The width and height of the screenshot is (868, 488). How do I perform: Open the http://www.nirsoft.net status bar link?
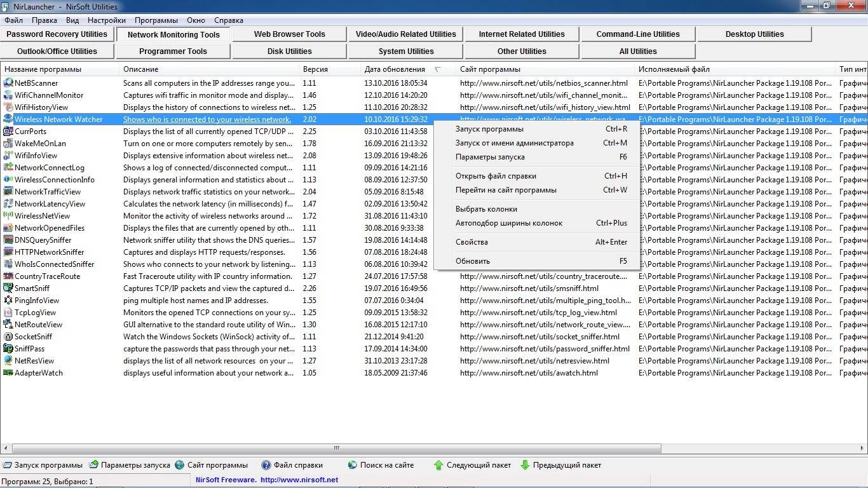(x=299, y=480)
